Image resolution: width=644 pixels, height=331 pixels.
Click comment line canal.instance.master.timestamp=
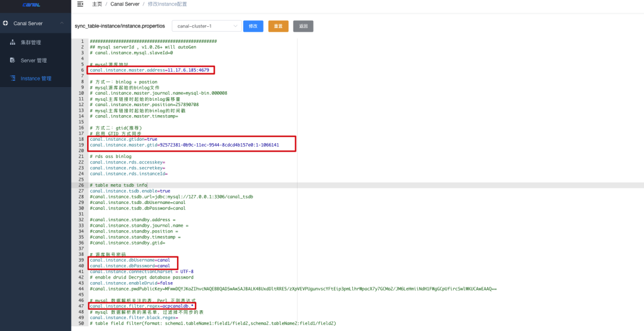(x=134, y=116)
